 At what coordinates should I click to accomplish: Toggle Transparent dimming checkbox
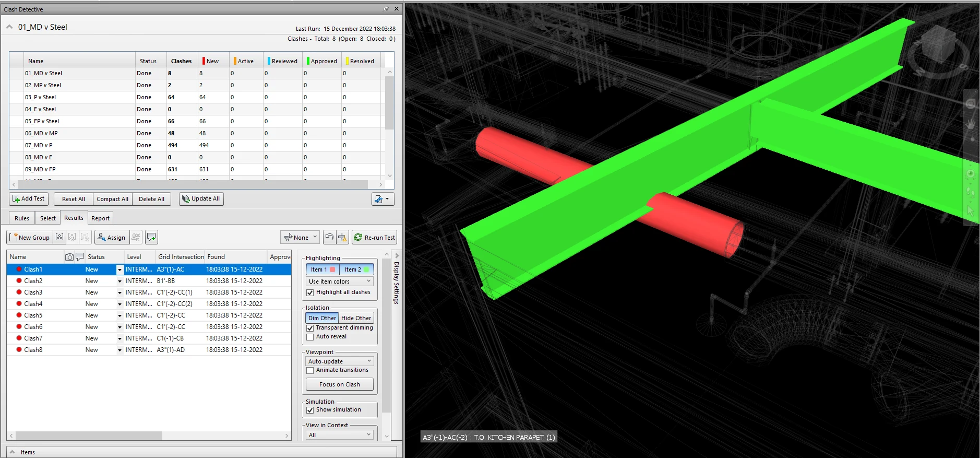pyautogui.click(x=310, y=328)
